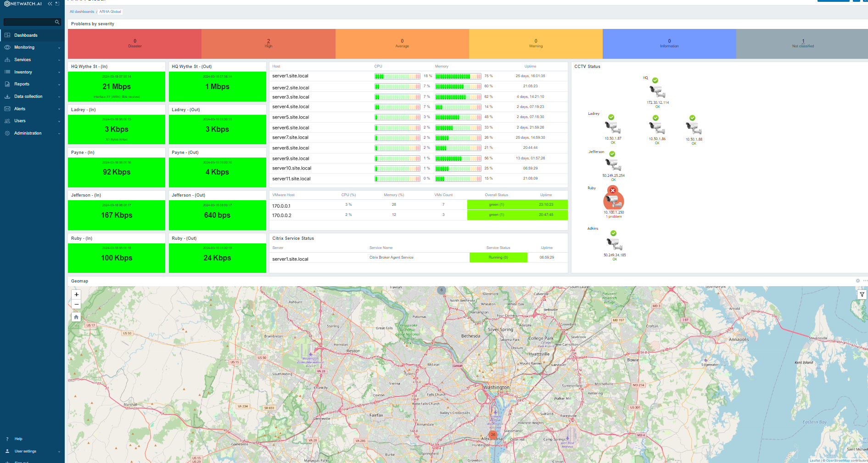
Task: Click the User settings person icon
Action: coord(7,451)
